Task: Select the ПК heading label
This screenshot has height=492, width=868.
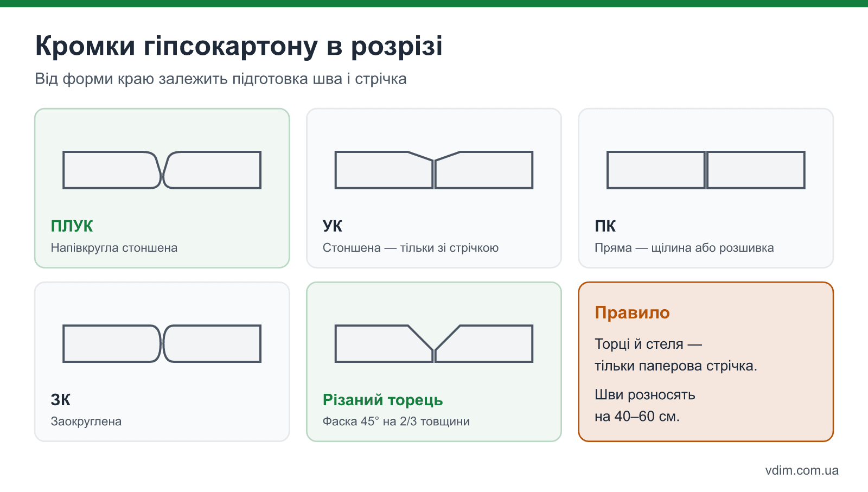Action: pos(605,226)
